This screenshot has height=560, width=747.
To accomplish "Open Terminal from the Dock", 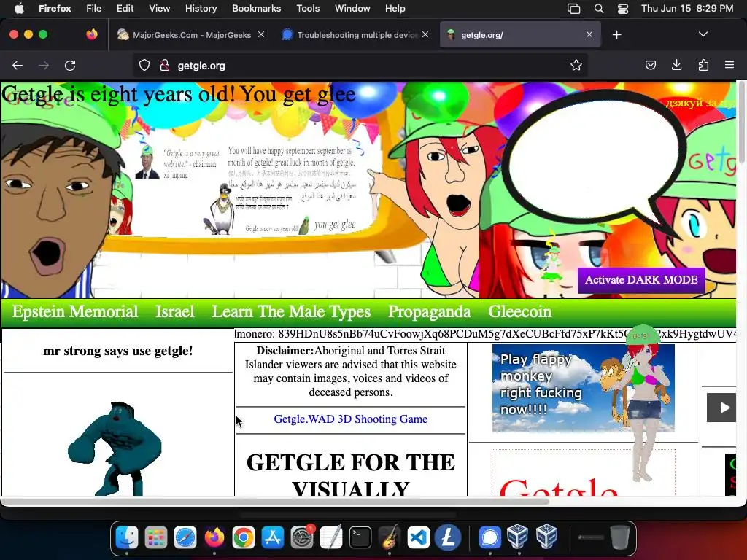I will (360, 537).
